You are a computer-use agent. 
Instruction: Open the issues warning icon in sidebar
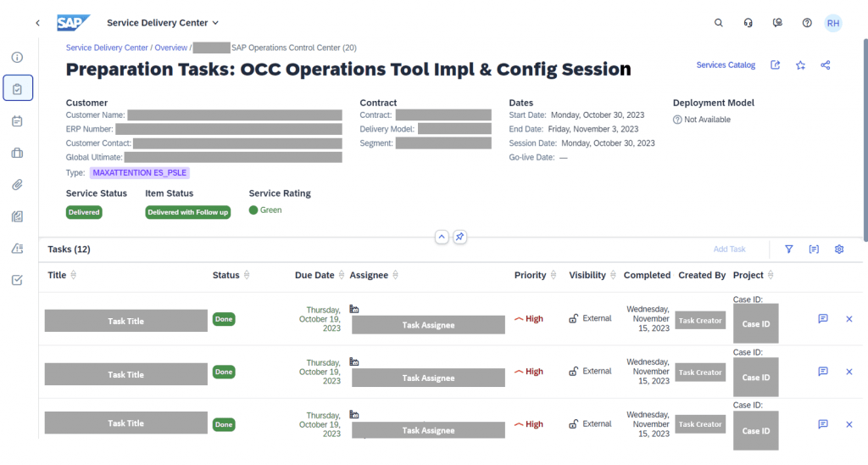tap(17, 249)
